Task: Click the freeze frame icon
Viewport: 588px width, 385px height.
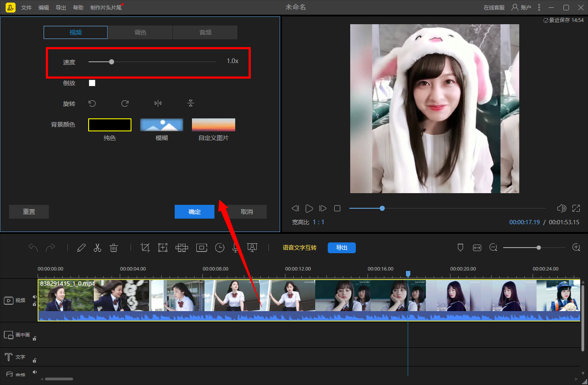Action: (x=201, y=248)
